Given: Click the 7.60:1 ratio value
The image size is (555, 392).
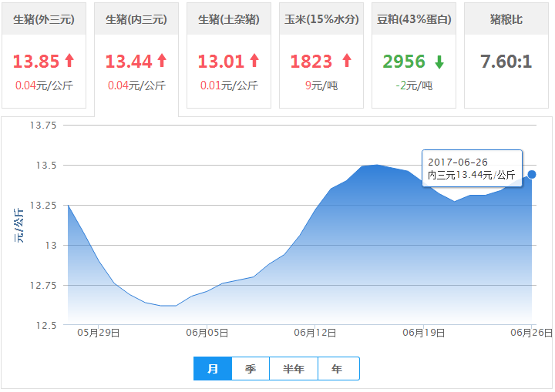Looking at the screenshot, I should [x=506, y=62].
